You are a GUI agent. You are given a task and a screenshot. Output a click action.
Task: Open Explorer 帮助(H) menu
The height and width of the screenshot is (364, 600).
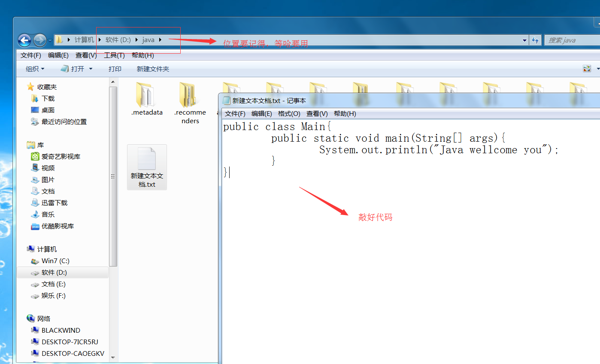tap(142, 55)
